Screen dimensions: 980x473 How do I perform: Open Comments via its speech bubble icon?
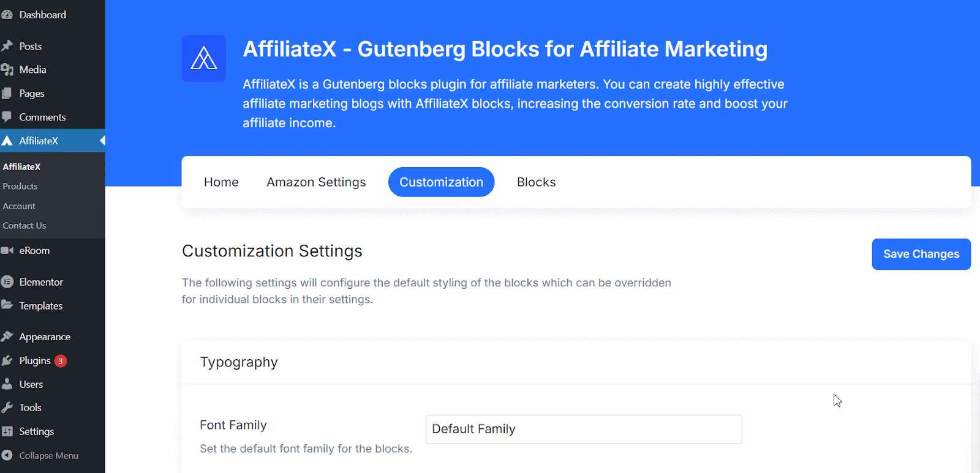tap(9, 117)
